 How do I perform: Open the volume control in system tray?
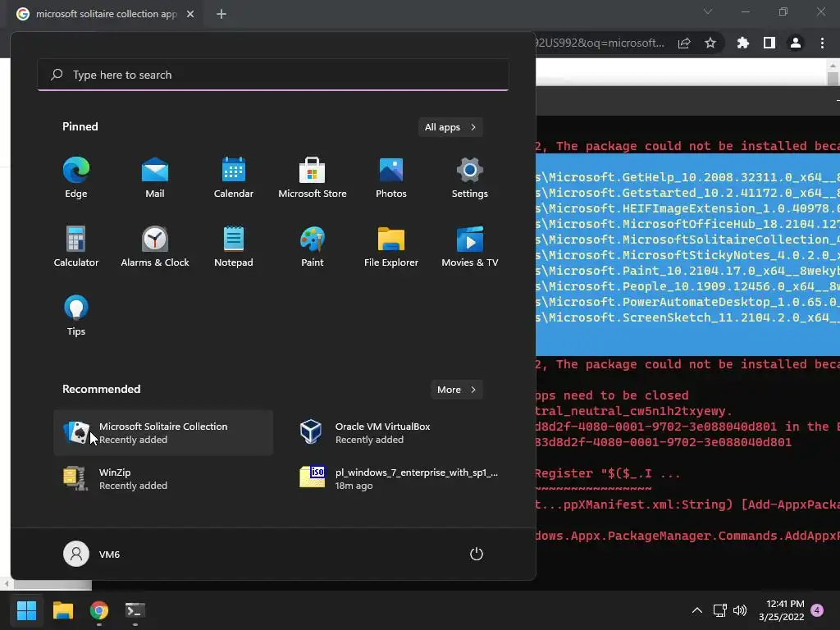740,610
